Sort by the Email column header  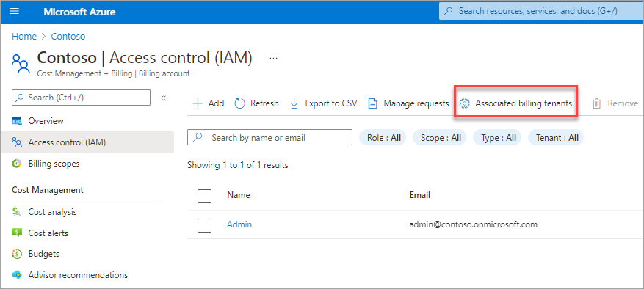pos(420,195)
